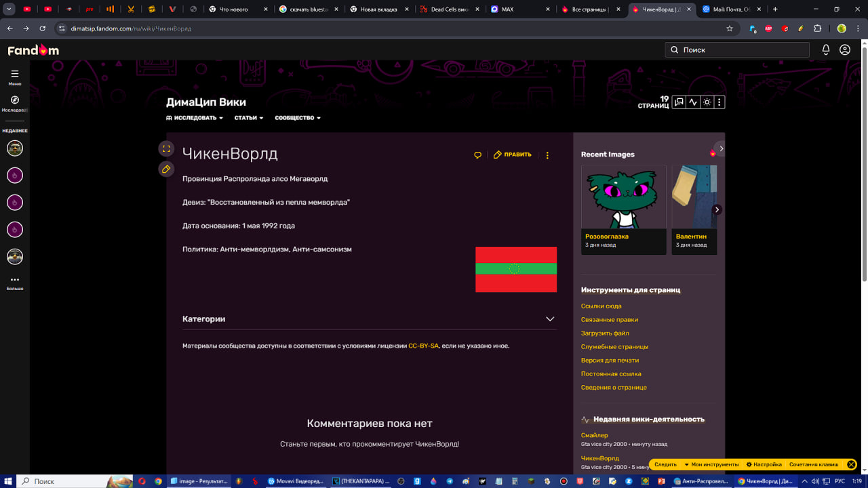
Task: Toggle the light/dark theme sun icon
Action: [x=707, y=102]
